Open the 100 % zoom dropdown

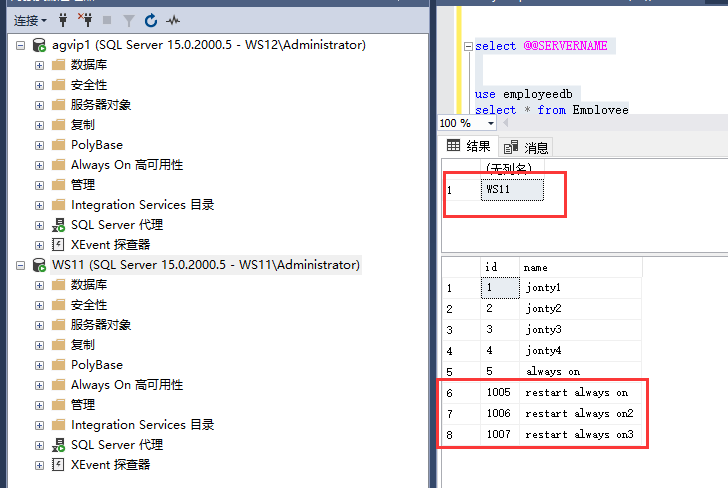point(467,123)
